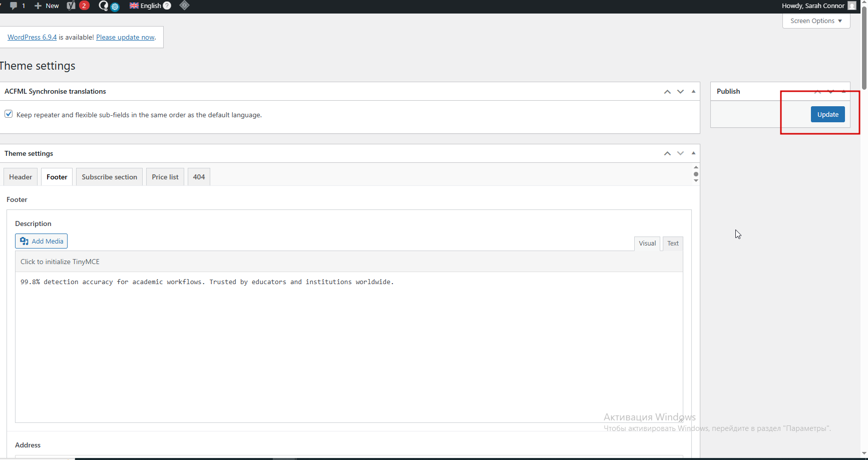Open the 404 tab
This screenshot has width=868, height=460.
coord(199,177)
